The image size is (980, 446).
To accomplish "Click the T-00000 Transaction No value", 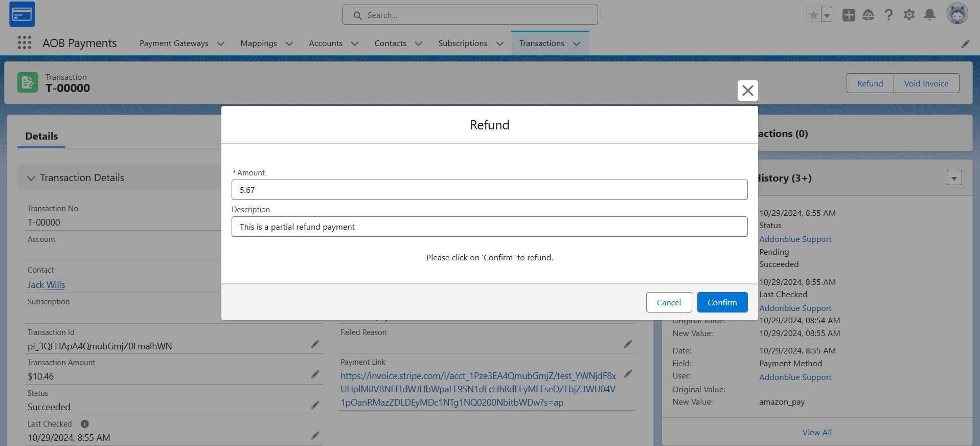I will click(x=43, y=222).
